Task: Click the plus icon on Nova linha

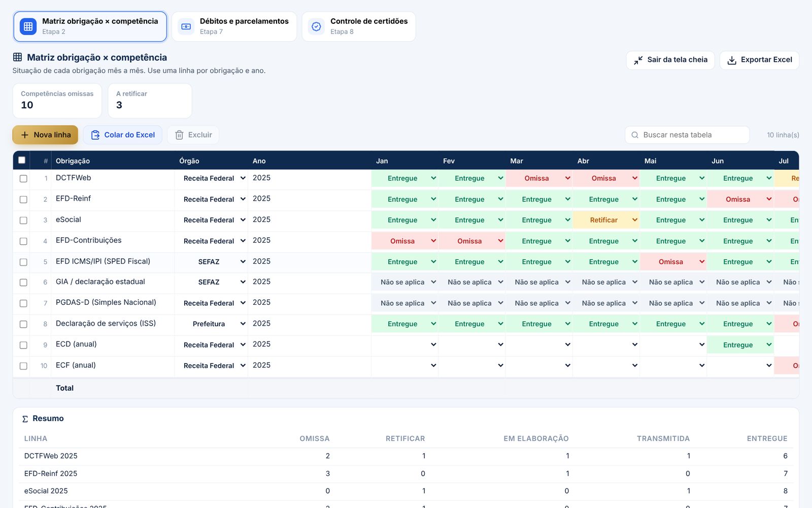Action: click(x=25, y=135)
